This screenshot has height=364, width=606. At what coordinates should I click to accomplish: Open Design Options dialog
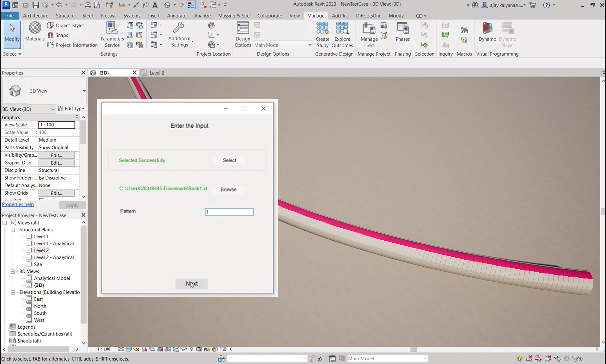(x=242, y=34)
